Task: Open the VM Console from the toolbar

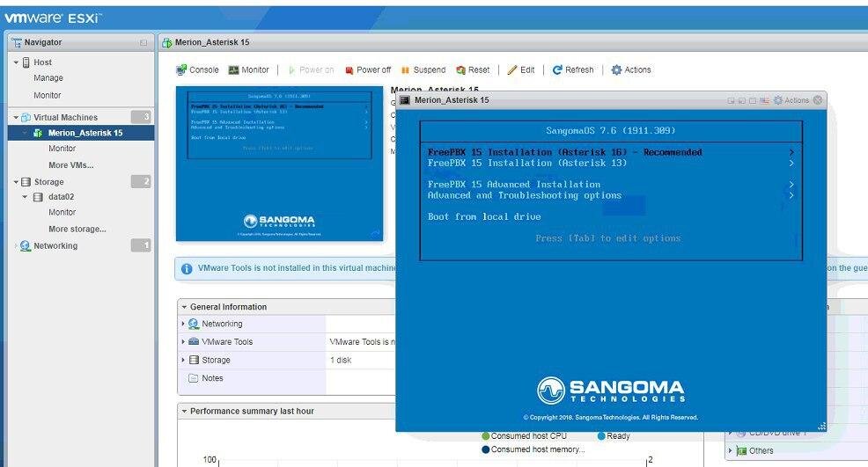Action: [197, 69]
